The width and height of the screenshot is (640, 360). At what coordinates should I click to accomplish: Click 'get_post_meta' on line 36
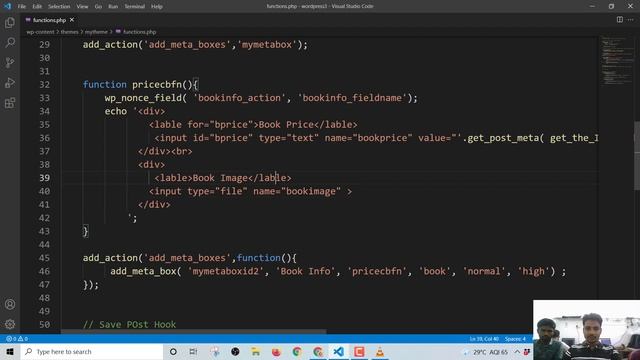(x=503, y=138)
